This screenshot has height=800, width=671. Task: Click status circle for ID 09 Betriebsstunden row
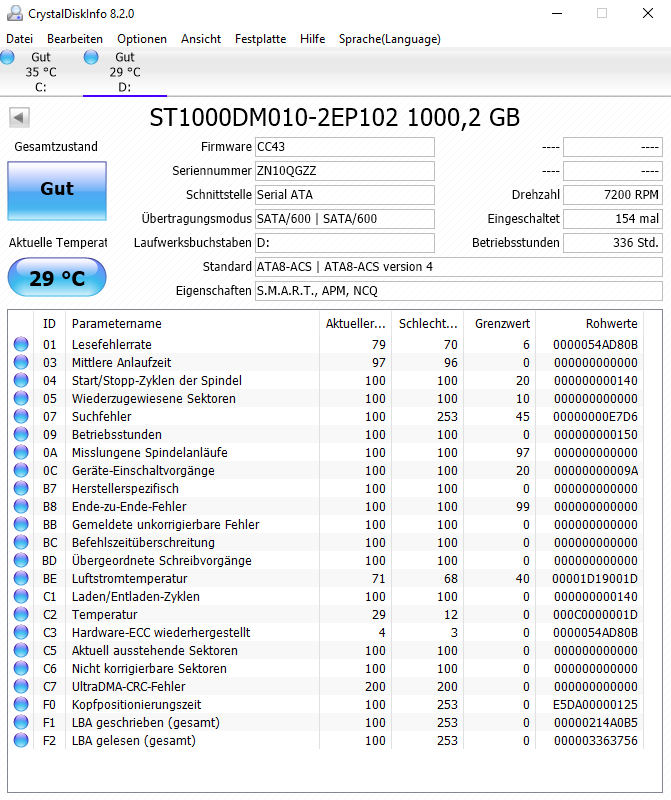[21, 434]
